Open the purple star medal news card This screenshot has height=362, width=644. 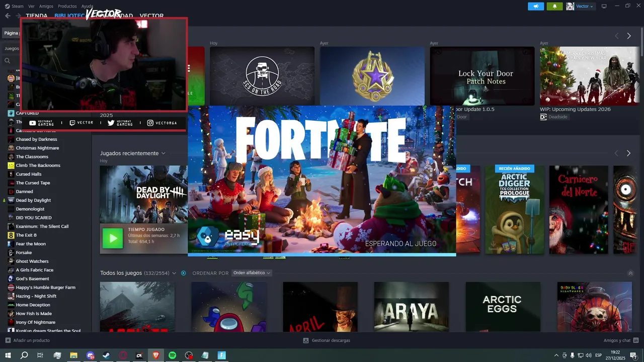(x=372, y=76)
